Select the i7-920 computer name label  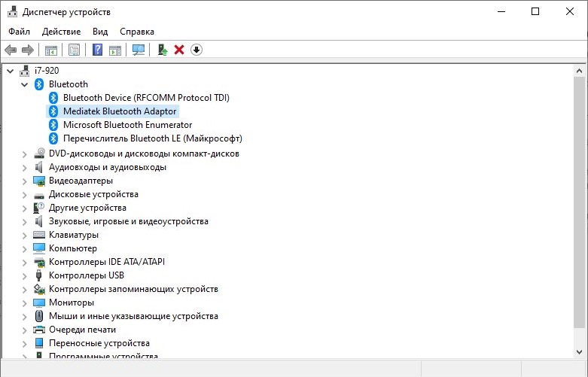[x=47, y=71]
